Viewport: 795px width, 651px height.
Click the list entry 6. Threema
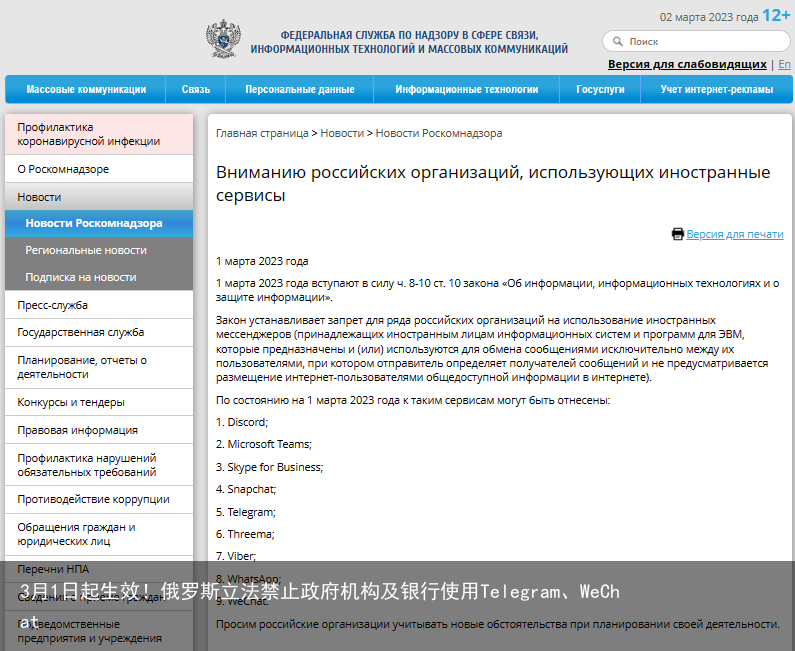pyautogui.click(x=245, y=534)
